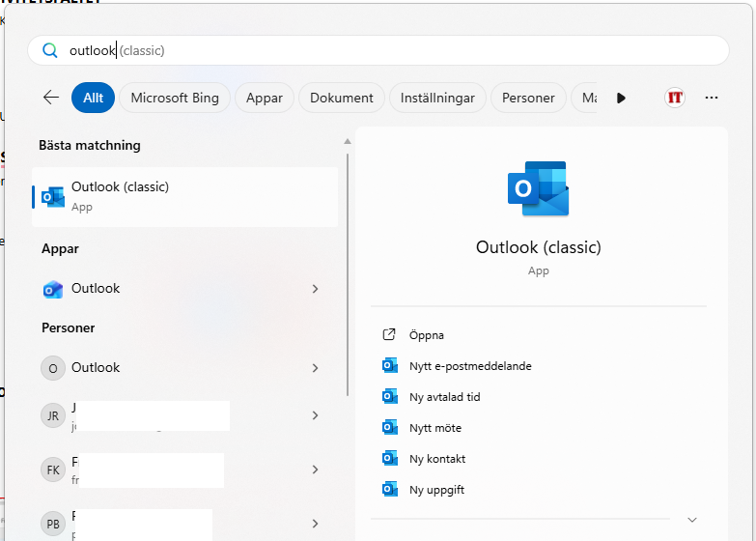The image size is (756, 541).
Task: Click the search magnifier icon
Action: (x=49, y=50)
